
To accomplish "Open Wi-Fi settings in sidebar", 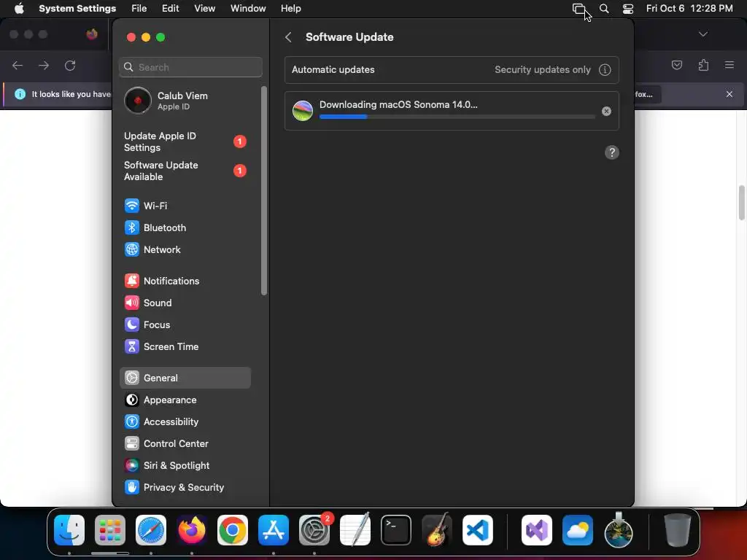I will 185,206.
